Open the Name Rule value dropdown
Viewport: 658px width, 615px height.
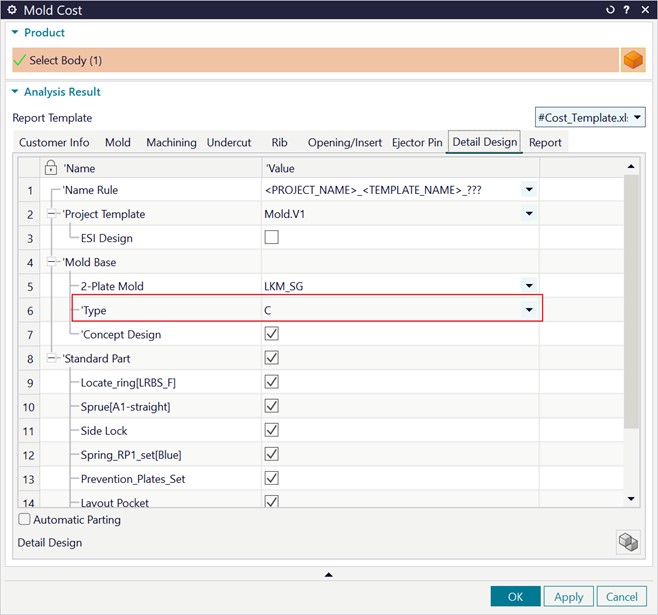pos(529,190)
